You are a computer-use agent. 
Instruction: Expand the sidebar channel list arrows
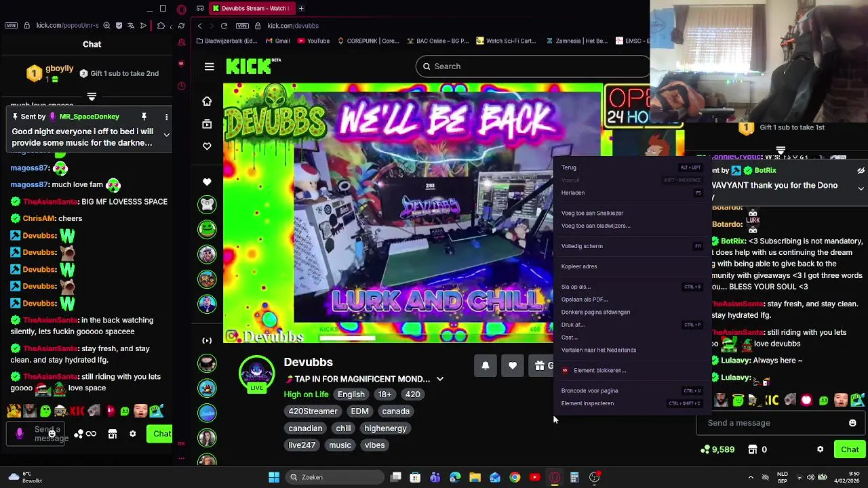coord(207,340)
